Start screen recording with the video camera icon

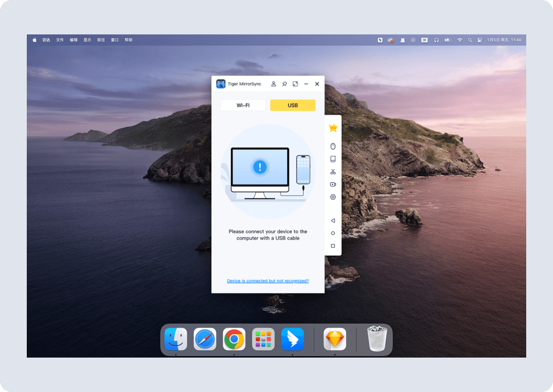click(x=333, y=185)
